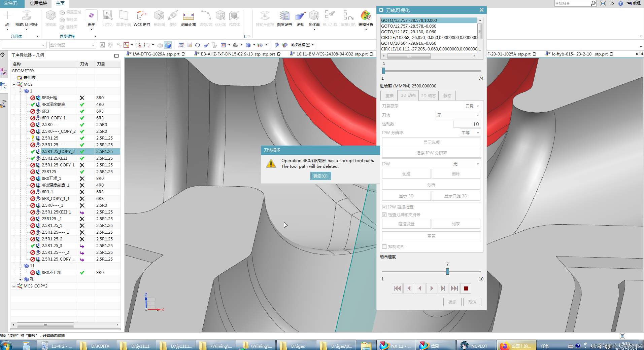Open the 整个装配 selection scope dropdown
The height and width of the screenshot is (350, 644).
point(72,45)
